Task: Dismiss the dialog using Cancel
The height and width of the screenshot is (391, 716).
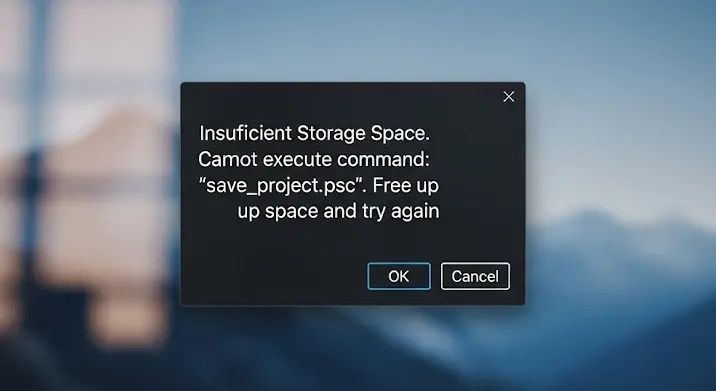Action: (475, 276)
